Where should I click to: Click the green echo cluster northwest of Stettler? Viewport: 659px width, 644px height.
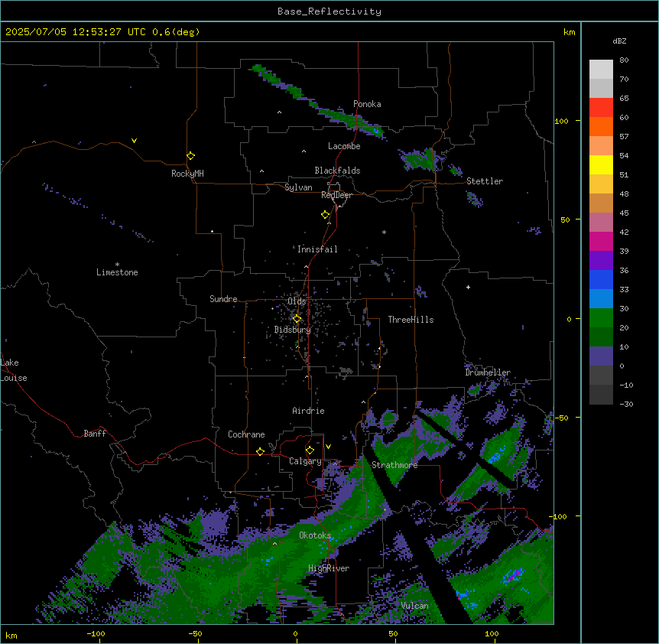pos(420,160)
